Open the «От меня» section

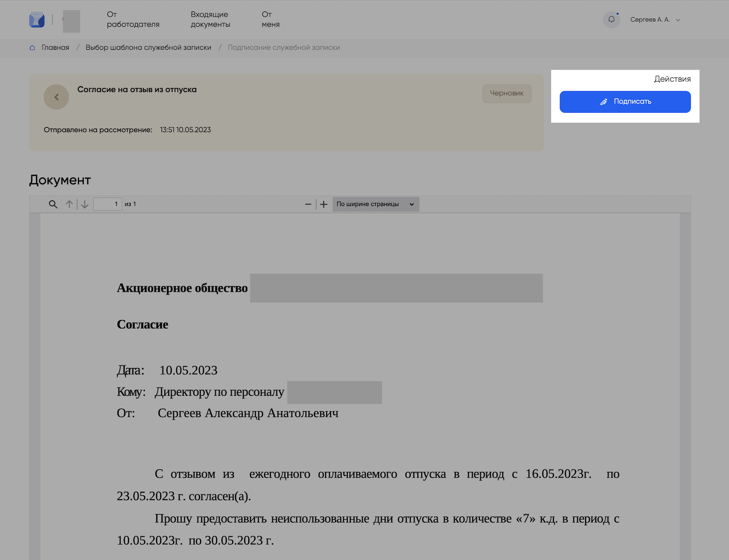point(270,19)
